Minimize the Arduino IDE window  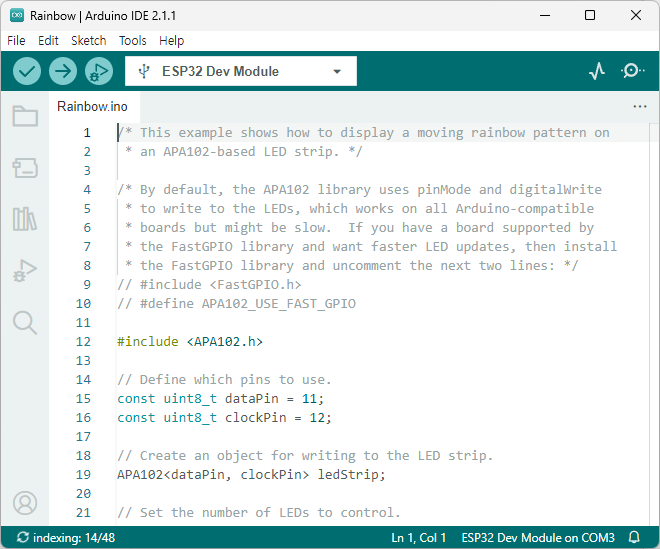545,16
